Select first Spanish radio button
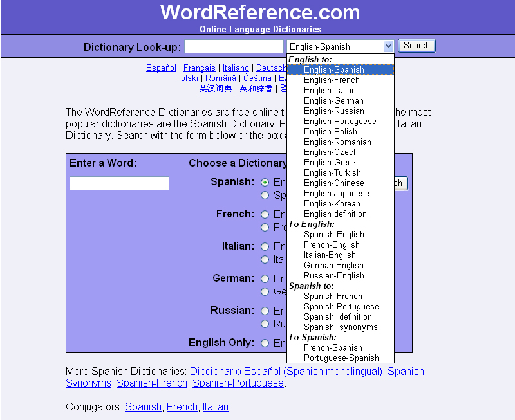 [265, 182]
